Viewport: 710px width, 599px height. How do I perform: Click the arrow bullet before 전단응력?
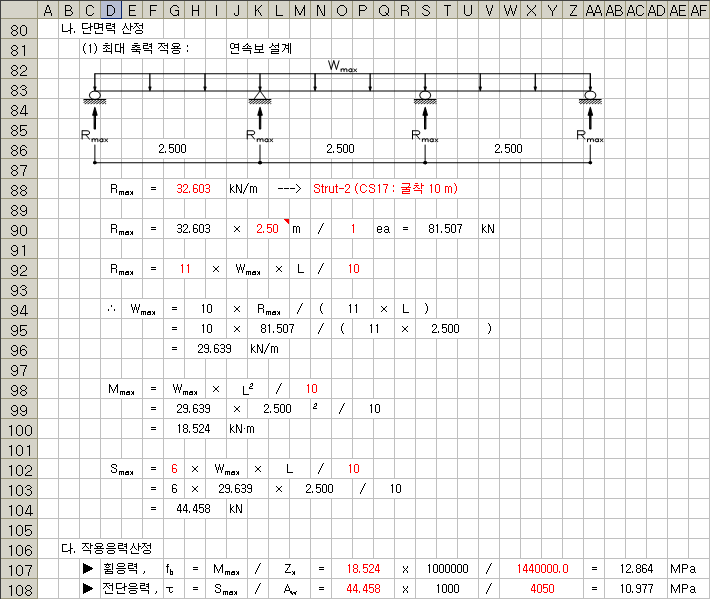click(89, 589)
